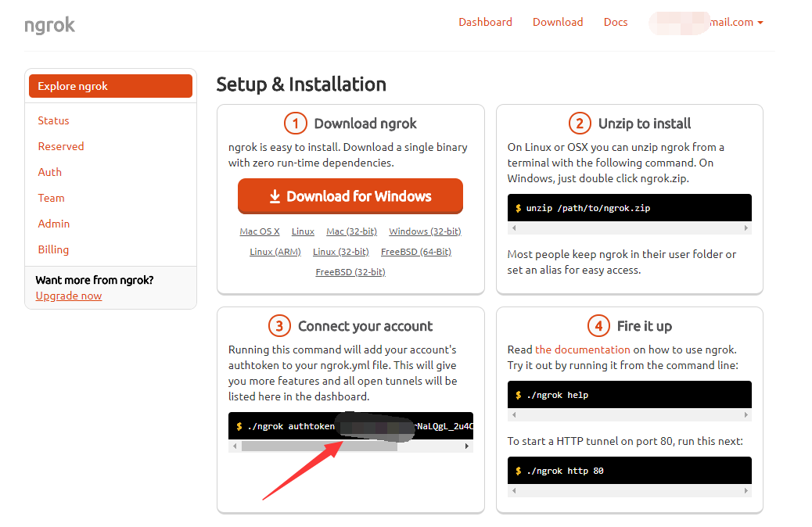Click right scroll arrow under ngrok http 80

pos(746,490)
